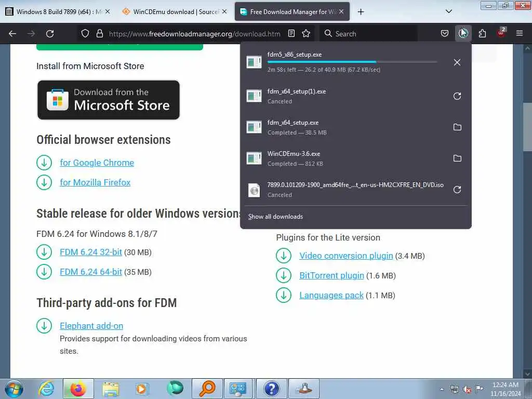Click the fdm5_x86_setup.exe progress bar
Image resolution: width=532 pixels, height=399 pixels.
352,62
